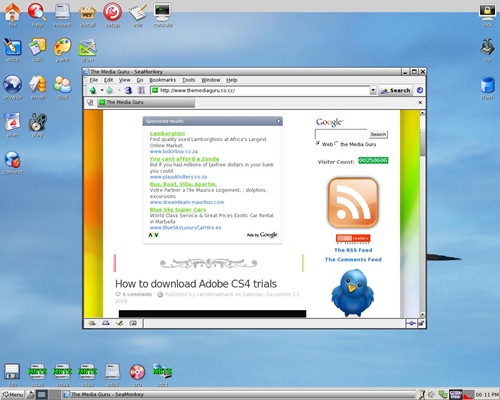The height and width of the screenshot is (400, 500).
Task: Show next ads with the down arrow
Action: 156,235
